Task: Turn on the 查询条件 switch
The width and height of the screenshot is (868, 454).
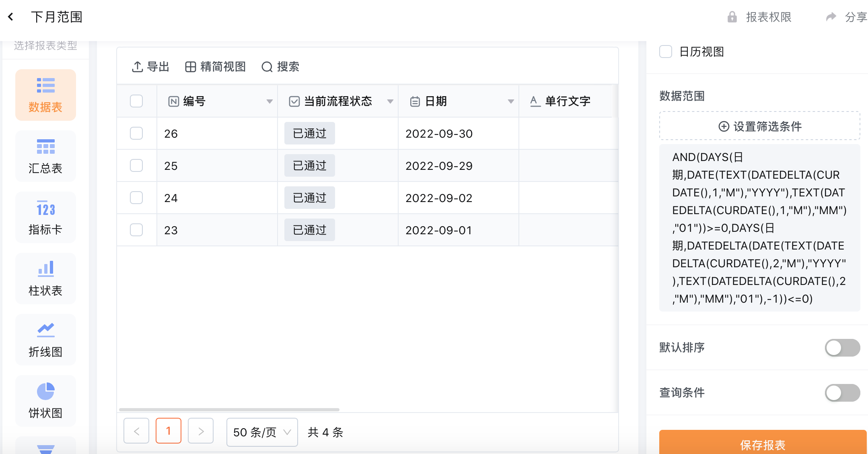Action: tap(842, 393)
